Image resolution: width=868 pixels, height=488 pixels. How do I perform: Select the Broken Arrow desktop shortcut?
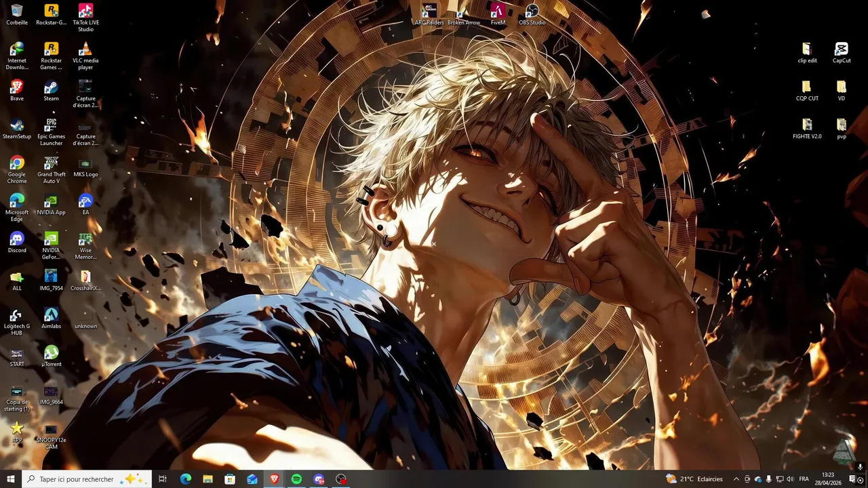tap(464, 15)
